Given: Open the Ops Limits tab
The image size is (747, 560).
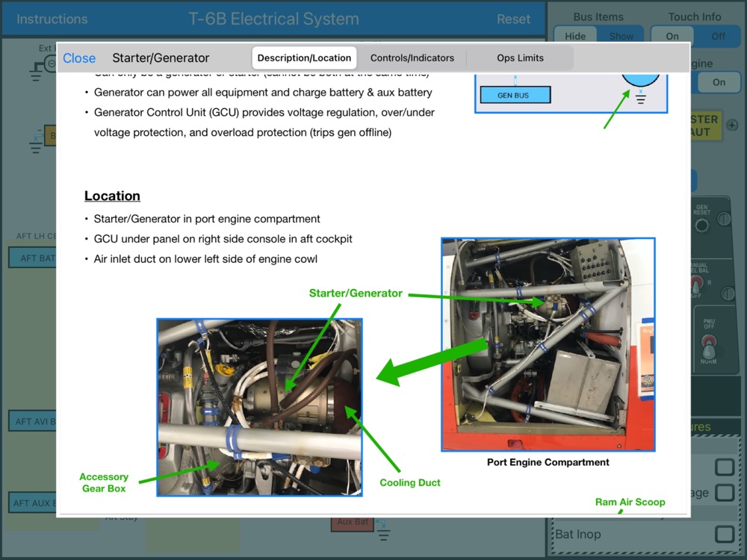Looking at the screenshot, I should pos(520,58).
